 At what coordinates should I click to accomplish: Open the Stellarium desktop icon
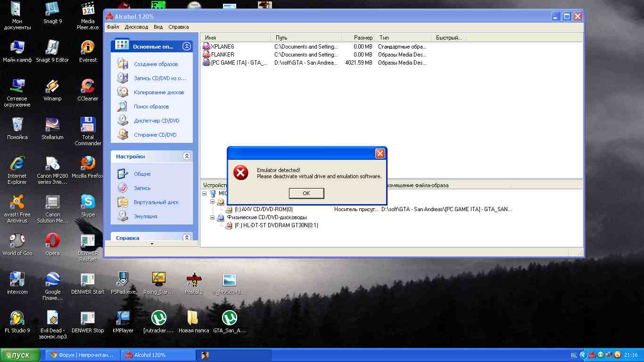[x=52, y=129]
